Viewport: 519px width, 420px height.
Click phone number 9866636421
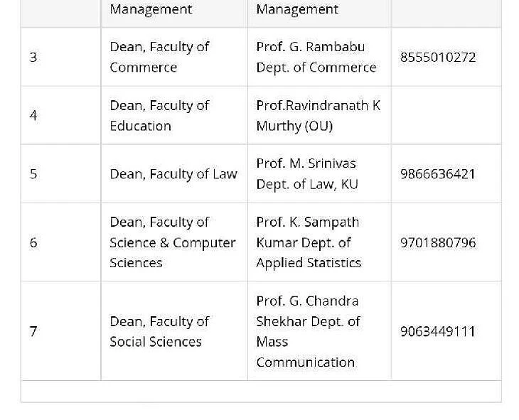437,174
